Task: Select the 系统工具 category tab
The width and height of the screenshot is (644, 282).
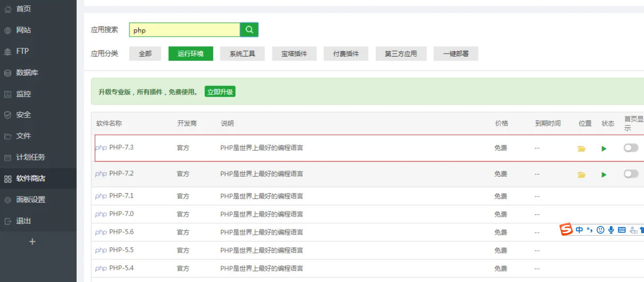Action: [242, 54]
